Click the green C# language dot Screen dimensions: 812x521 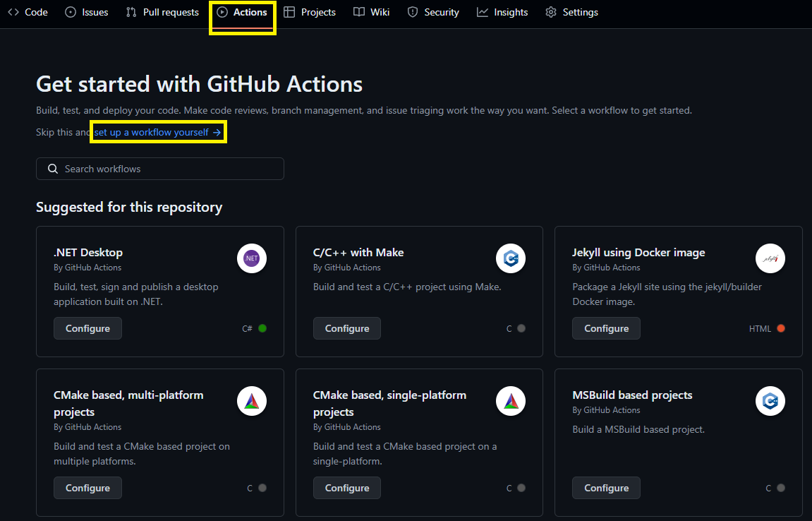[262, 328]
